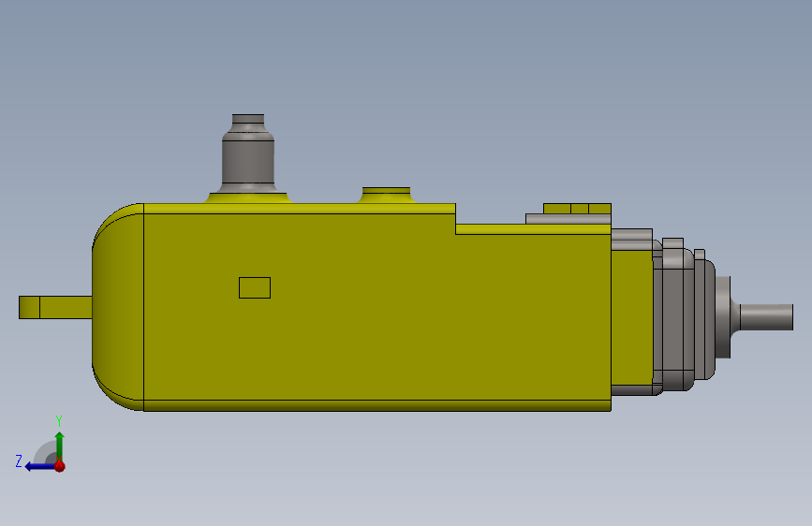The width and height of the screenshot is (812, 526).
Task: Click the blue Z axis arrow of triad
Action: 39,466
